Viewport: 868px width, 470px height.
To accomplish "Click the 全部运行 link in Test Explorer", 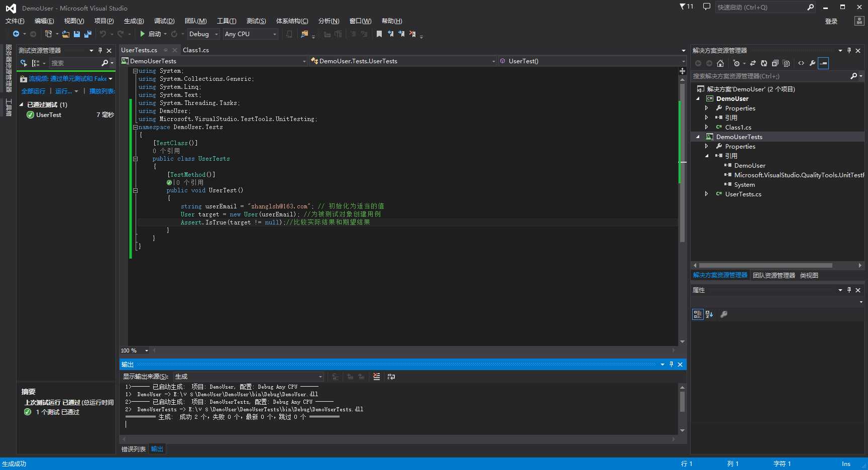I will pyautogui.click(x=33, y=91).
